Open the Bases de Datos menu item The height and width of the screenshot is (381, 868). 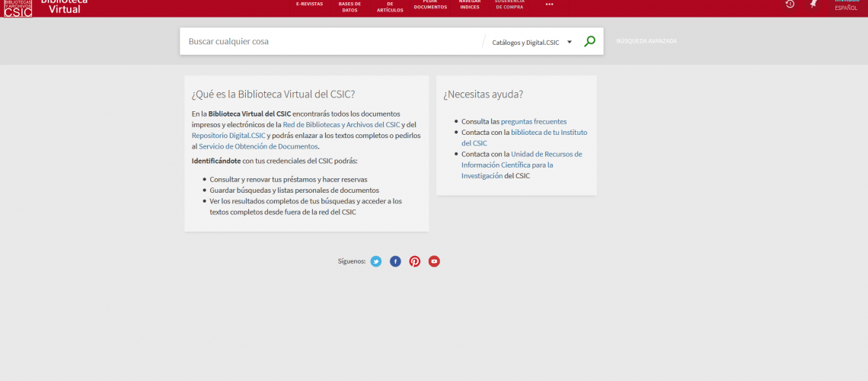pos(349,7)
